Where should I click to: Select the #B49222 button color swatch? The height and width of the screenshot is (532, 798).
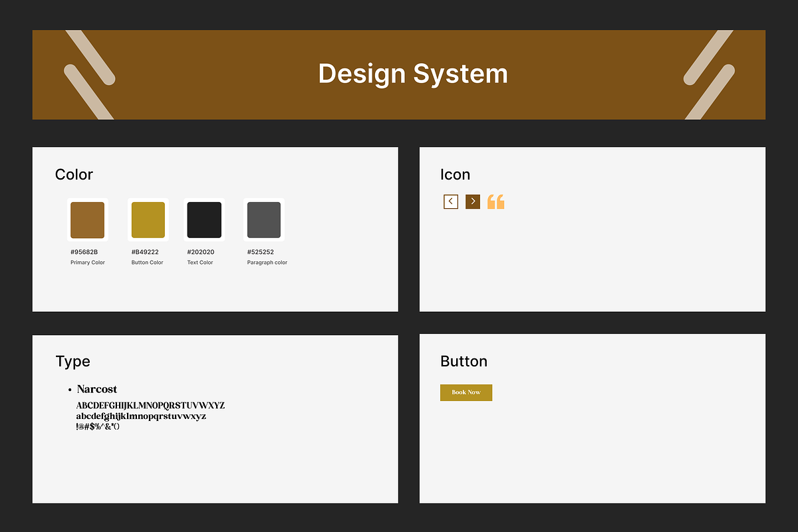[148, 219]
